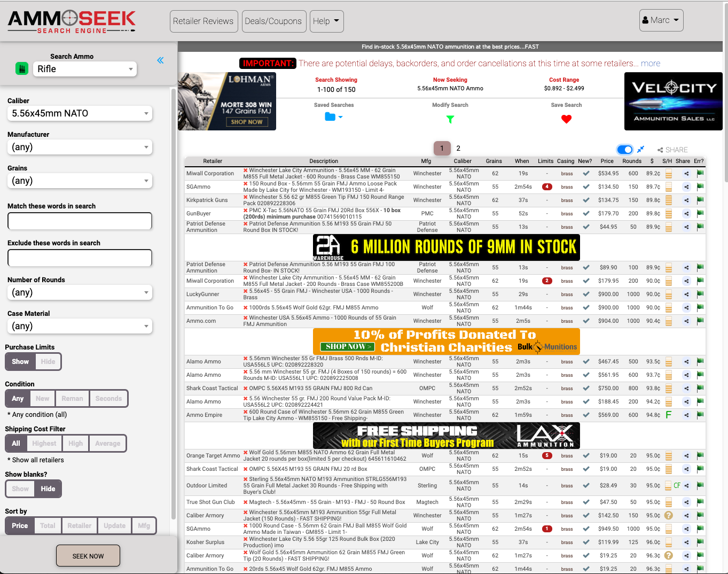This screenshot has height=574, width=728.
Task: Expand the Caliber dropdown
Action: 80,113
